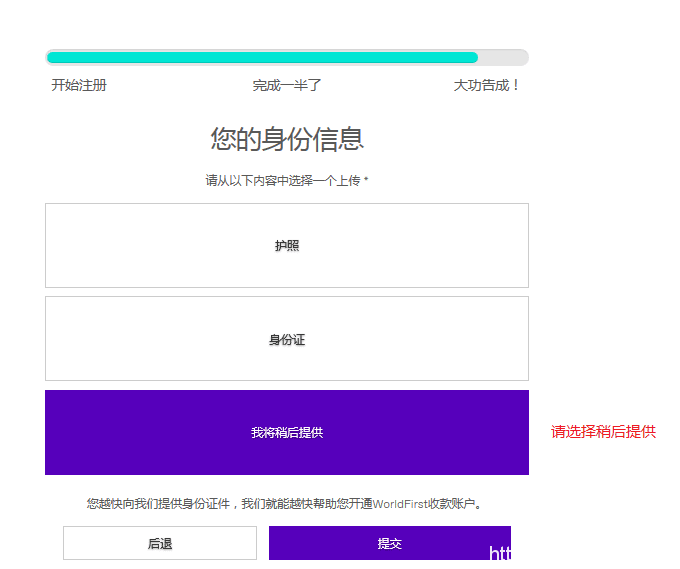This screenshot has width=680, height=569.
Task: Choose 我将稍后提供 option
Action: [x=287, y=432]
